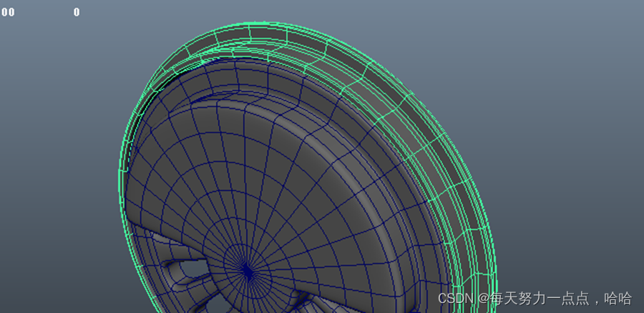Click the center pole vertex of wheel hub
644x313 pixels.
[248, 271]
